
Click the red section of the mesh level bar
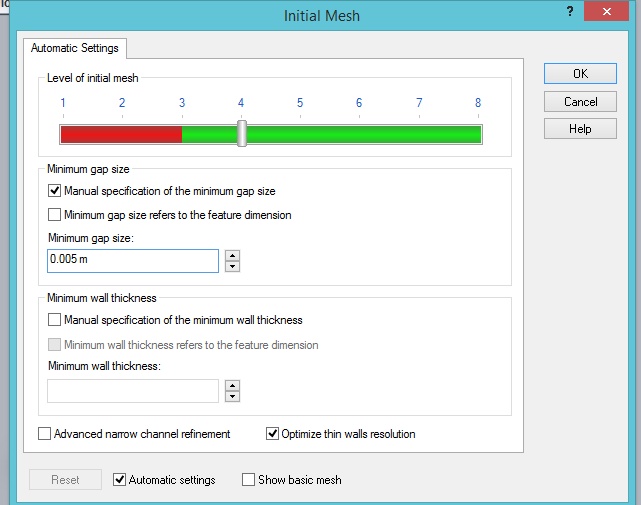coord(121,135)
